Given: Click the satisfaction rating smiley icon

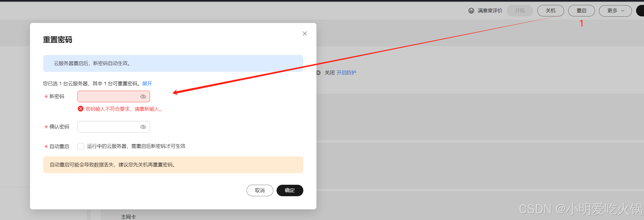Looking at the screenshot, I should [x=471, y=11].
